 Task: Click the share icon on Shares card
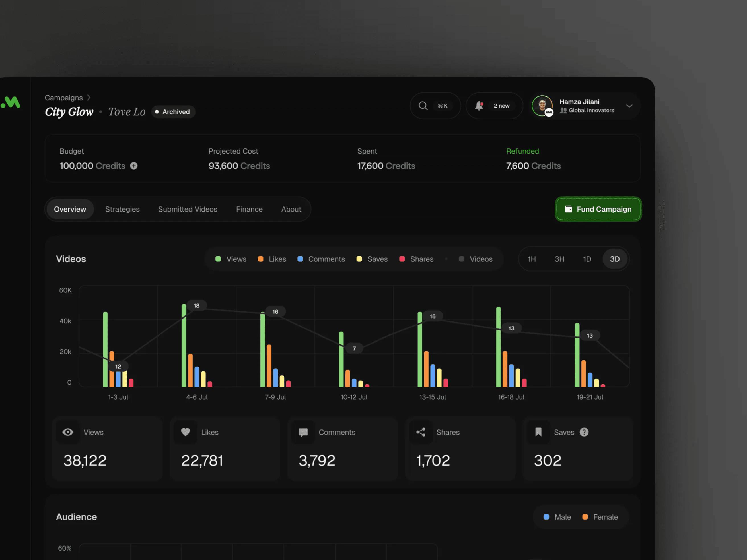tap(421, 432)
